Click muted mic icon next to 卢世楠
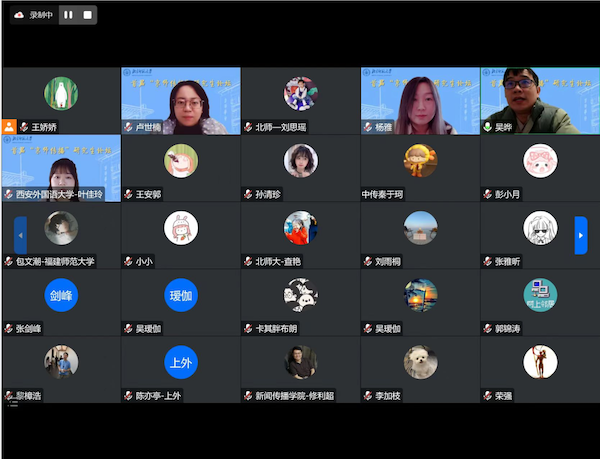The width and height of the screenshot is (600, 459). [x=129, y=127]
